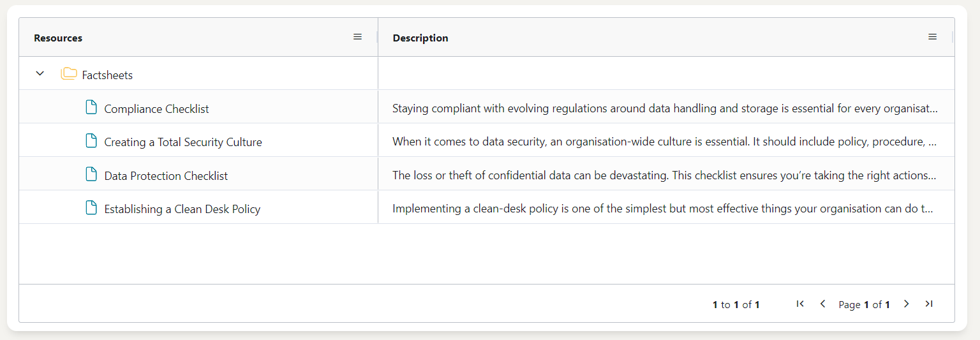Click the Creating a Total Security Culture file icon
The height and width of the screenshot is (340, 980).
92,141
